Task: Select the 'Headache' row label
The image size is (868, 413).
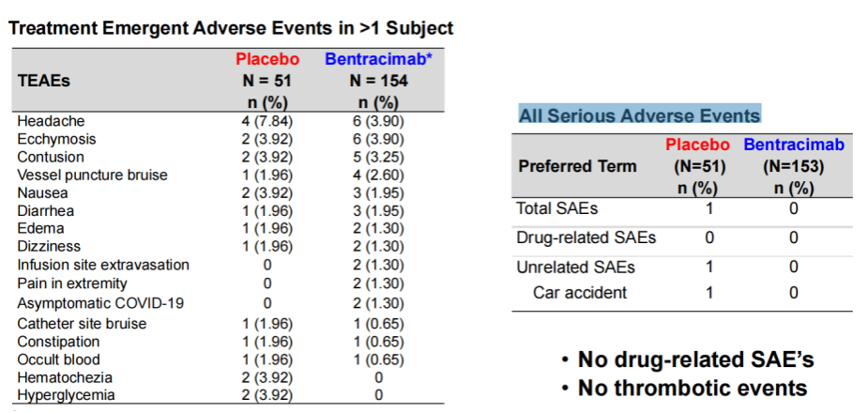Action: point(51,121)
